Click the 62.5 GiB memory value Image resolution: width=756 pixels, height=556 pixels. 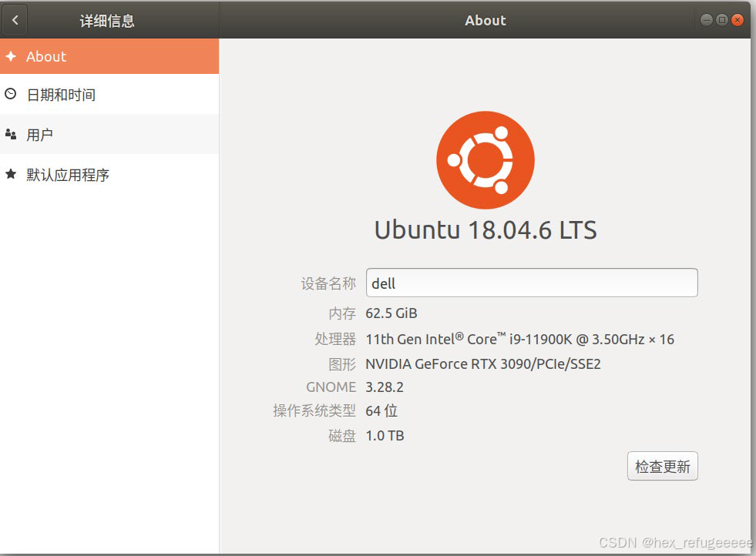[x=391, y=313]
